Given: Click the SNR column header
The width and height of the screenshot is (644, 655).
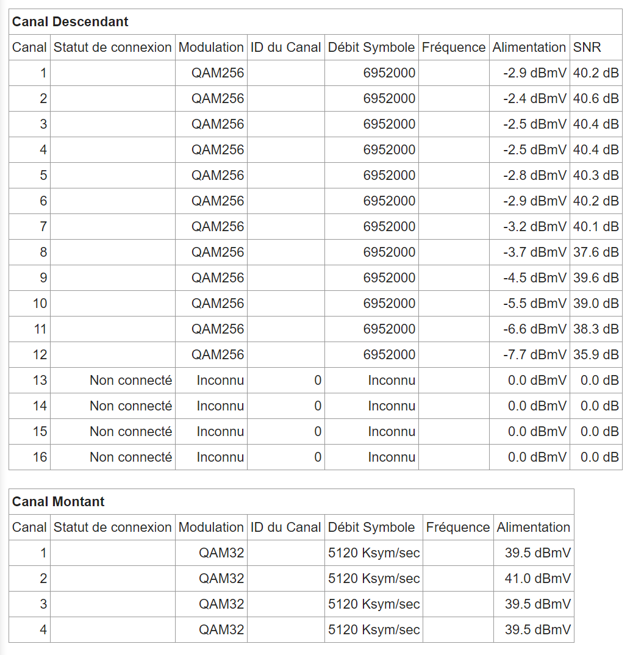Looking at the screenshot, I should click(x=587, y=47).
